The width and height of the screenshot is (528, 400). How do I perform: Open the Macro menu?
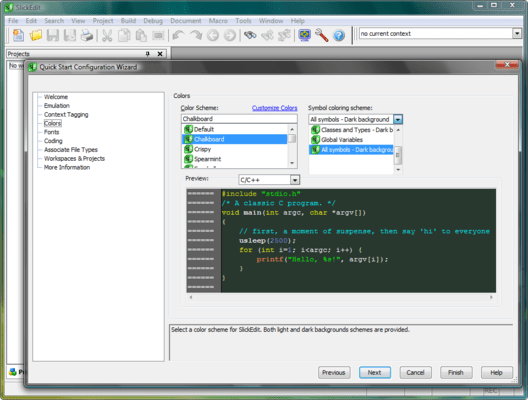point(218,21)
